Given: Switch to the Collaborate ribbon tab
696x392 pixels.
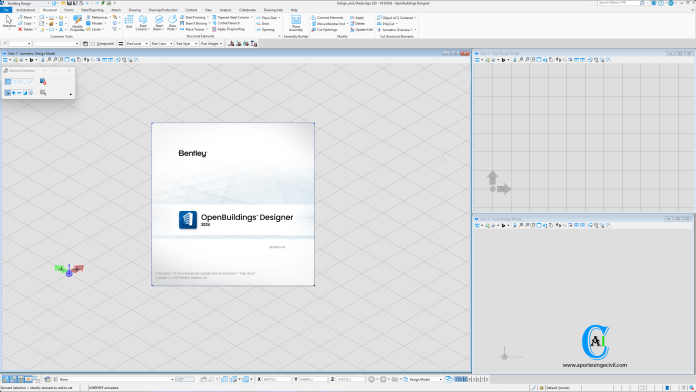Looking at the screenshot, I should pos(247,10).
